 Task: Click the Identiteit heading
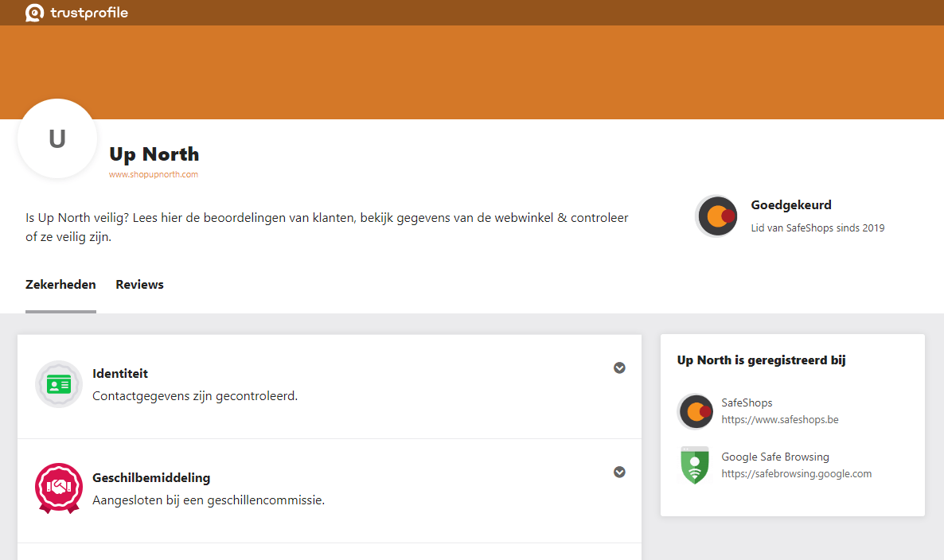[120, 374]
